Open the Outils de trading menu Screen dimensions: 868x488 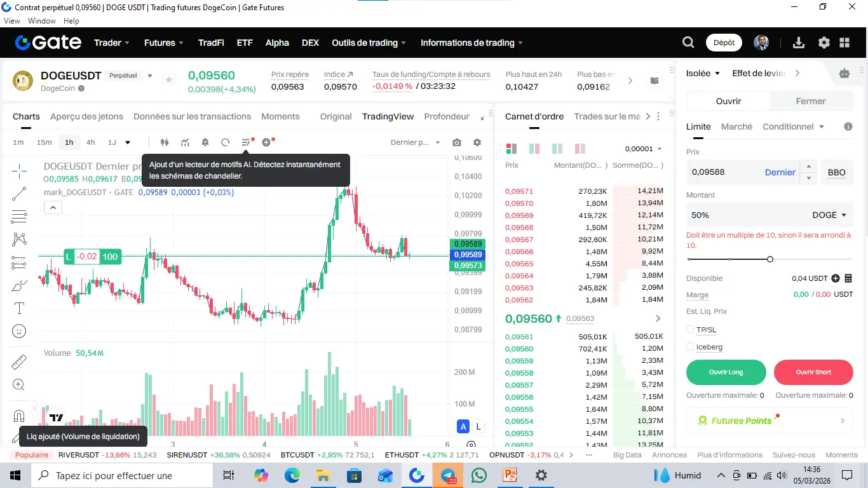pos(369,43)
